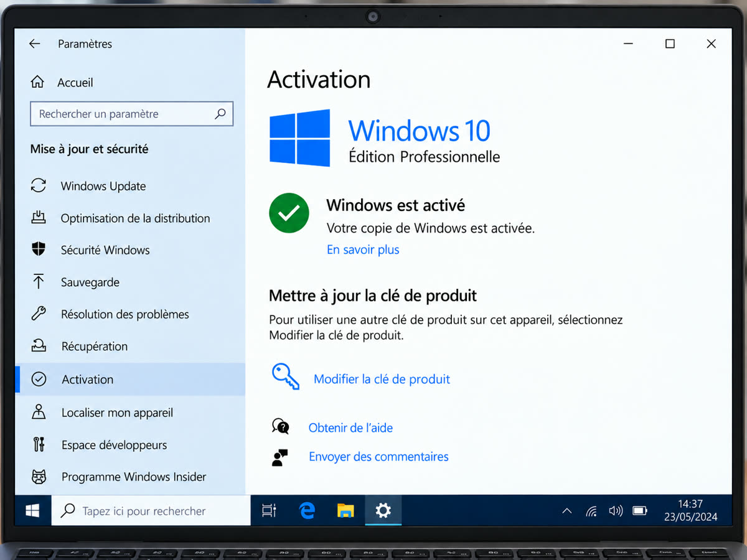Viewport: 747px width, 560px height.
Task: Click the Sauvegarde upload arrow icon
Action: [x=39, y=282]
